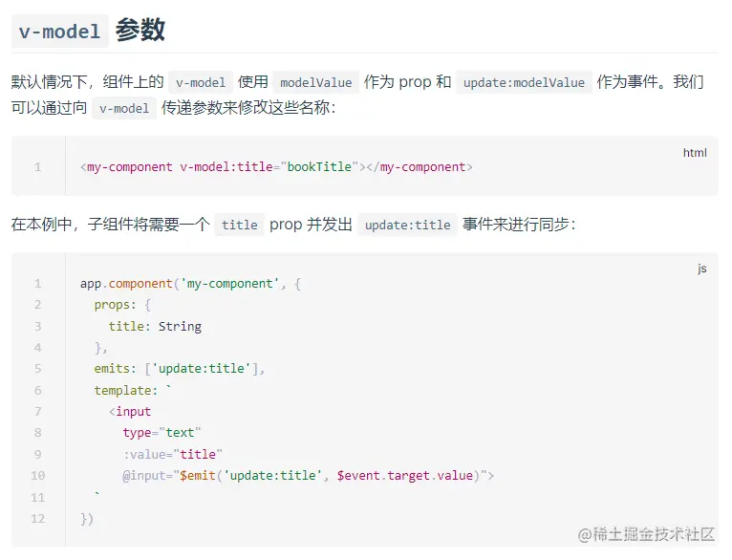The image size is (732, 560).
Task: Click the 稀土掘金技术社区 watermark
Action: point(646,535)
